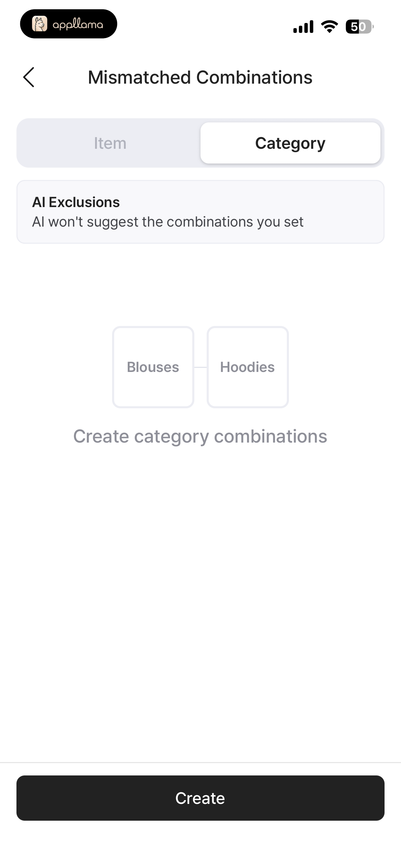Click the 'Create category combinations' text
Image resolution: width=401 pixels, height=868 pixels.
(200, 436)
